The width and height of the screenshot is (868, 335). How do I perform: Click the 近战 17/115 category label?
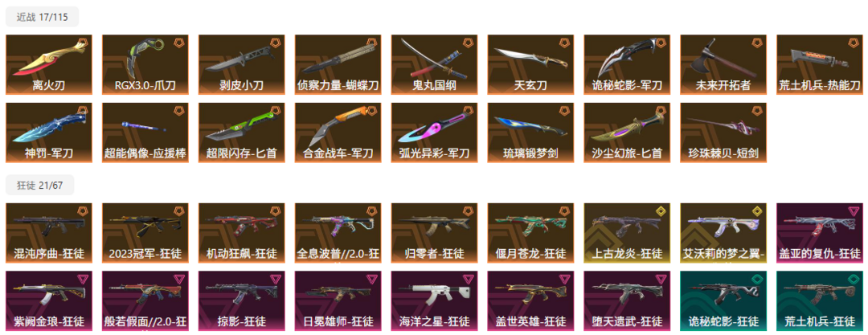42,17
